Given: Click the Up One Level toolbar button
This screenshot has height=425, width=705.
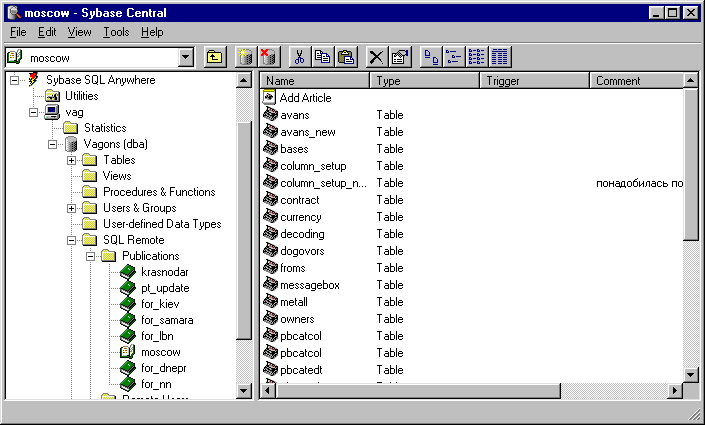Looking at the screenshot, I should click(214, 57).
